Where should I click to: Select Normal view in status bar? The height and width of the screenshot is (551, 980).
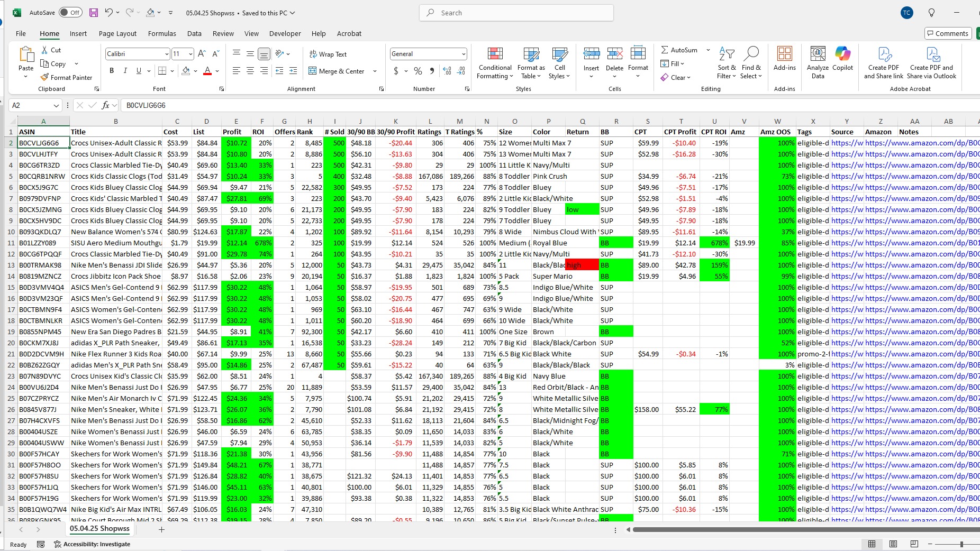click(872, 544)
